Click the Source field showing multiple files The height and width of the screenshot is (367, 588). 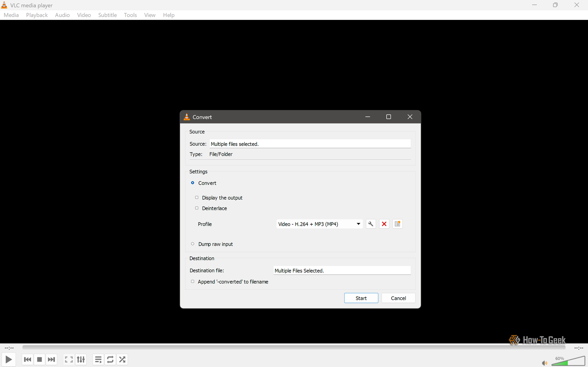point(310,144)
